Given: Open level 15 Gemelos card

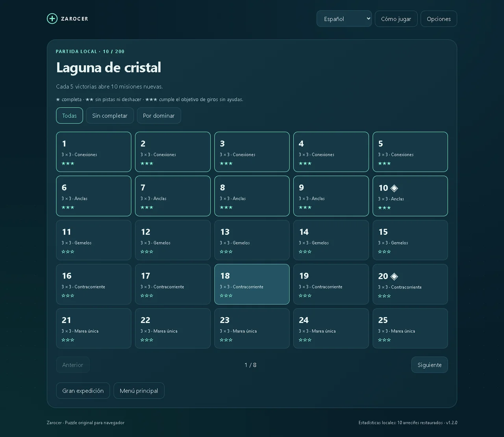Looking at the screenshot, I should (x=410, y=240).
